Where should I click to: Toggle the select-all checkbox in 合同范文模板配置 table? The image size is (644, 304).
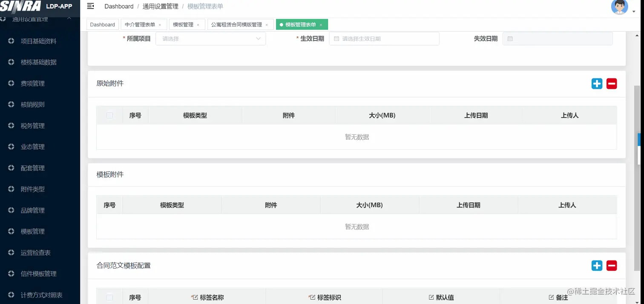109,297
